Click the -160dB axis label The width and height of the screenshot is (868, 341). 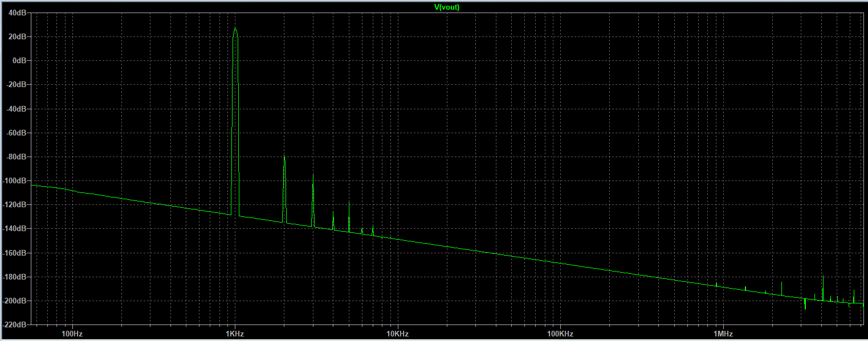click(15, 253)
